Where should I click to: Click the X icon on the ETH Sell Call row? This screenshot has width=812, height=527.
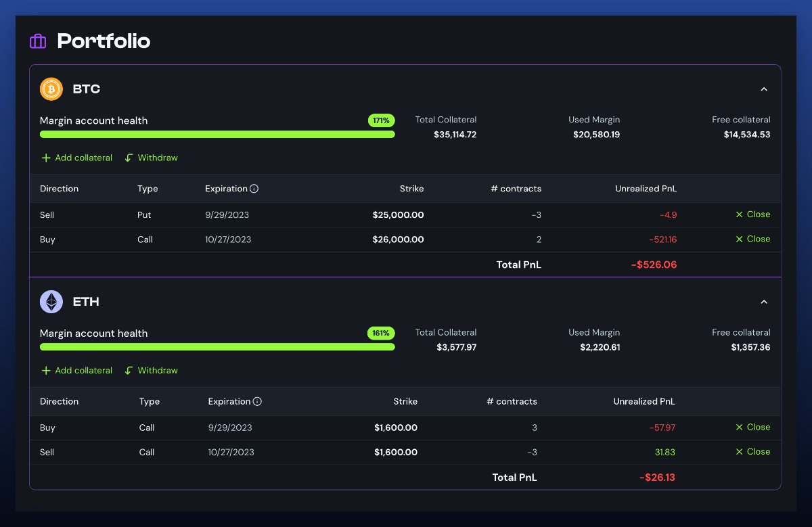pyautogui.click(x=739, y=452)
